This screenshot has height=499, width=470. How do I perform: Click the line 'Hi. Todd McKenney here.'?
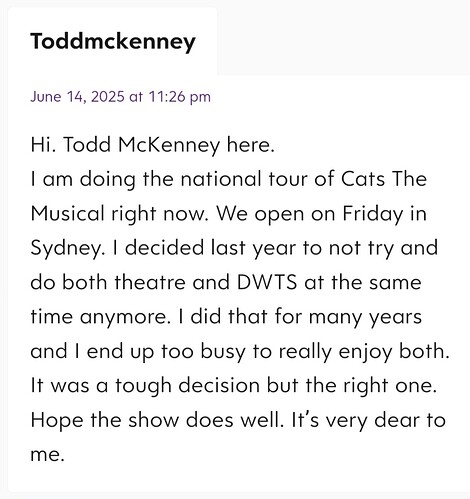[152, 145]
